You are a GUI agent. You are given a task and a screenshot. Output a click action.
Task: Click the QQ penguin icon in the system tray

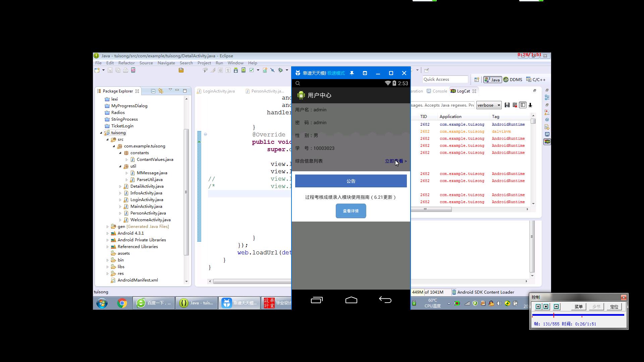(x=491, y=303)
